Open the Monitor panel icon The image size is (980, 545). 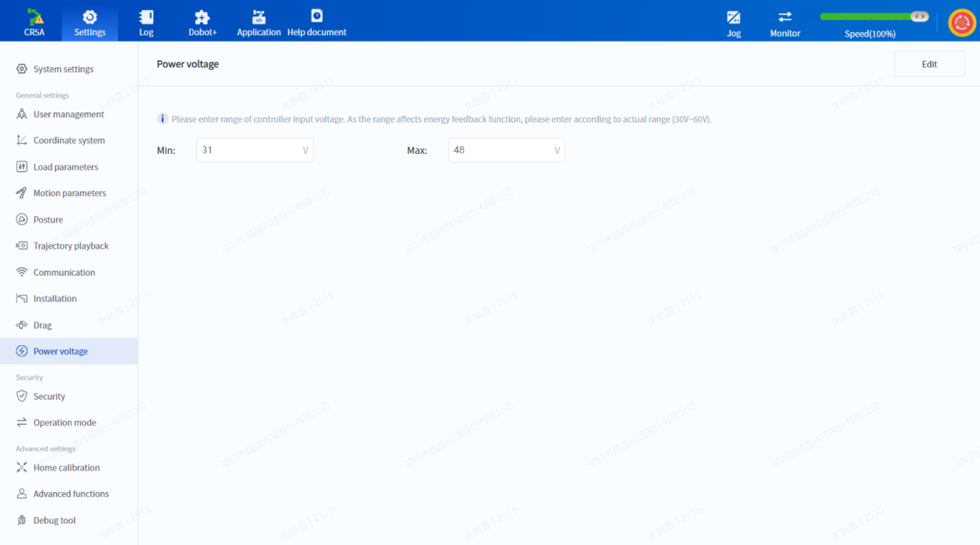click(785, 17)
